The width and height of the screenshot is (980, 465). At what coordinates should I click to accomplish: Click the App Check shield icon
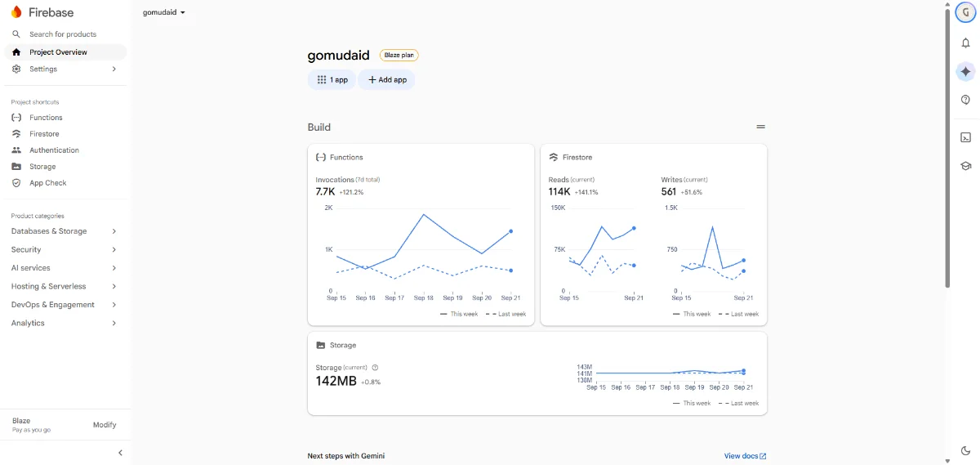pos(16,183)
